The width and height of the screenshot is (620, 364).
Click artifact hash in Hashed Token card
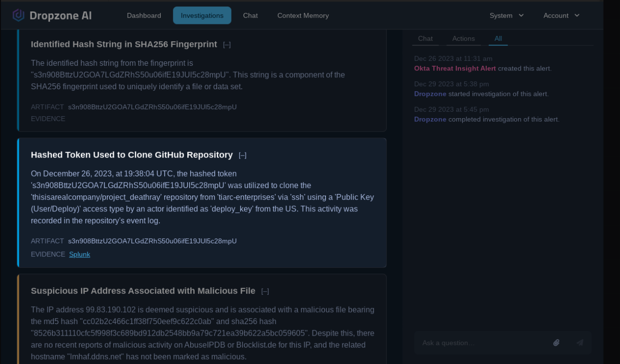click(x=152, y=241)
